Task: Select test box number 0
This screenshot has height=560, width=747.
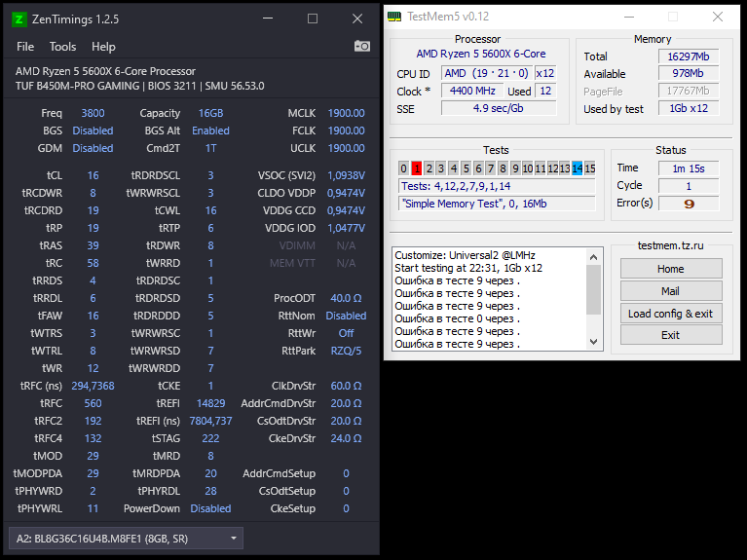Action: coord(403,168)
